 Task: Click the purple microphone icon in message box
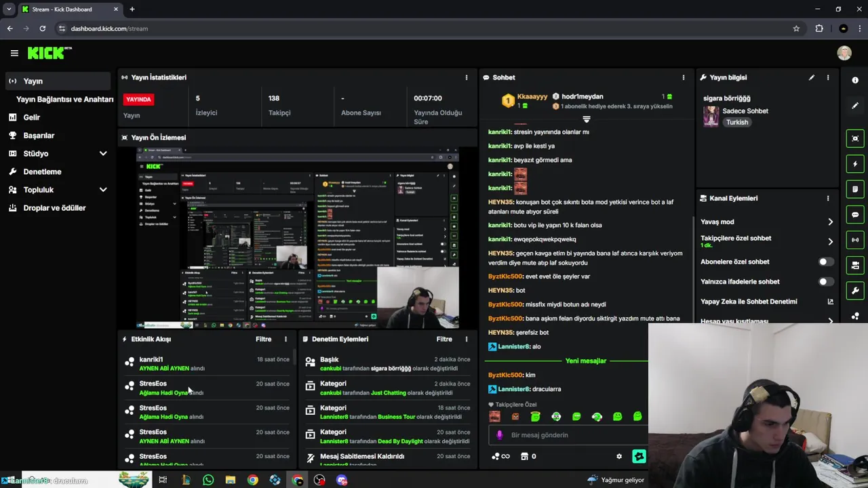[x=500, y=435]
